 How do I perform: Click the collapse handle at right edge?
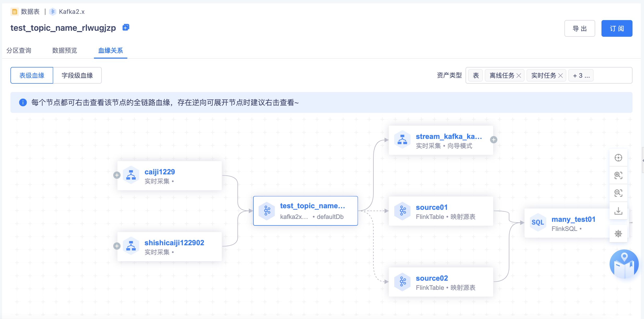click(x=643, y=160)
